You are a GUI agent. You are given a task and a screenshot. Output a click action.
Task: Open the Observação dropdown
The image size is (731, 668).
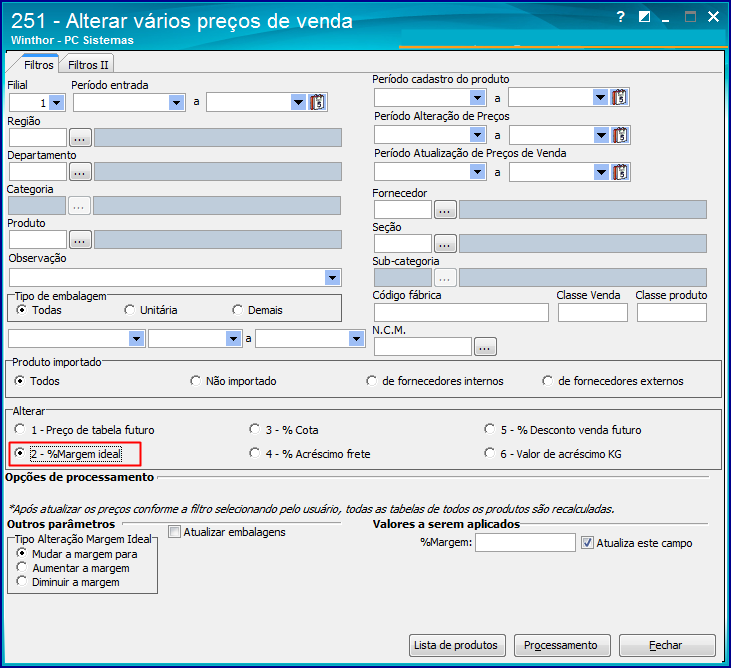pyautogui.click(x=332, y=278)
